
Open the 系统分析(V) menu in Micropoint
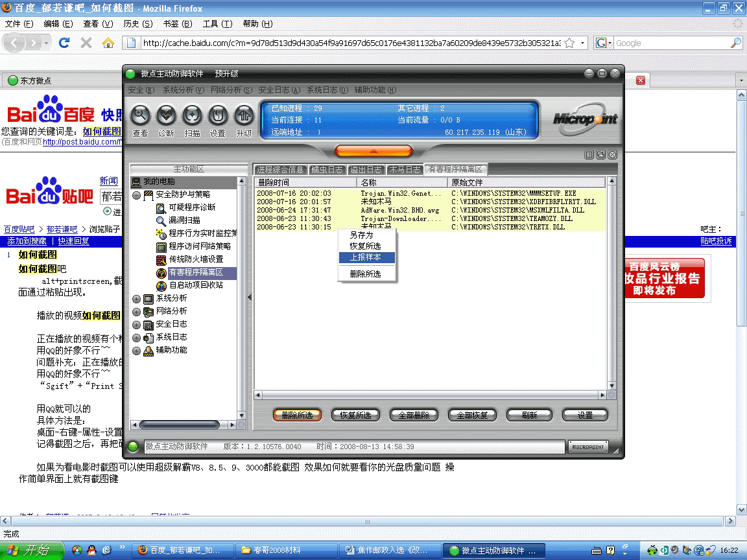click(x=184, y=90)
